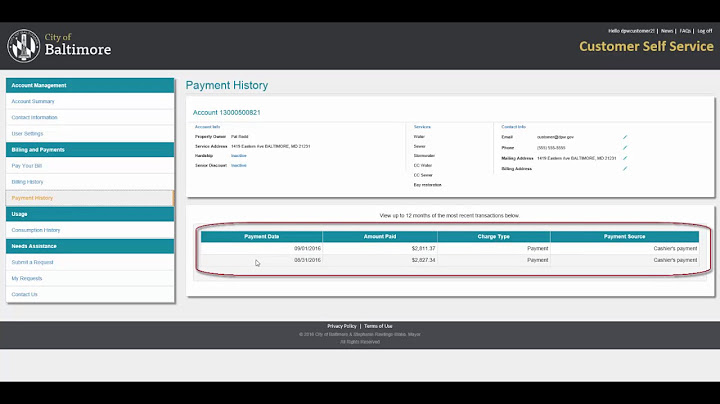Open Billing History
This screenshot has width=720, height=404.
27,182
